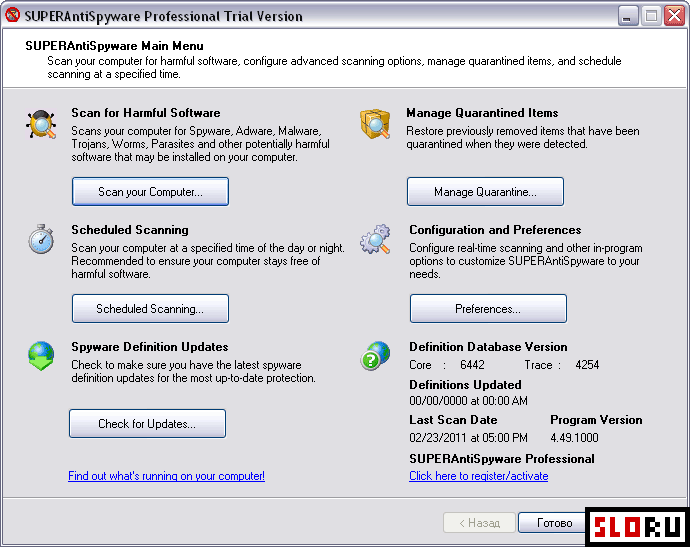Image resolution: width=690 pixels, height=547 pixels.
Task: Open Preferences dialog
Action: point(488,308)
